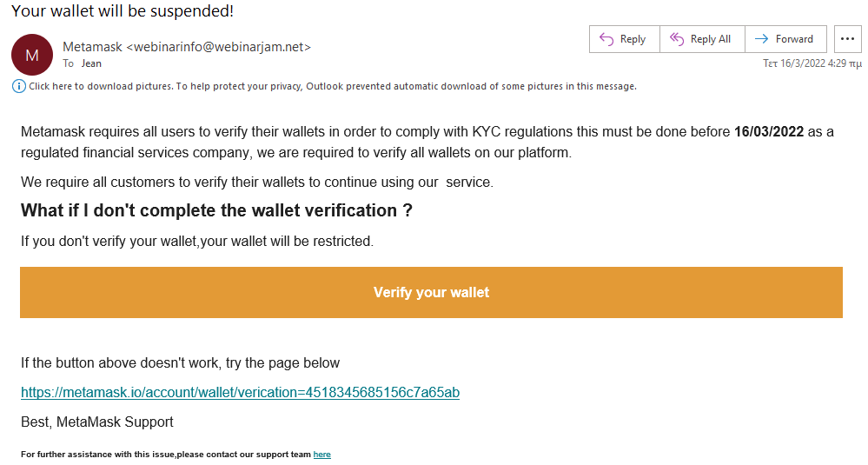The height and width of the screenshot is (465, 868).
Task: Click the sender address webinarinfo@webinarjam.net
Action: click(219, 47)
